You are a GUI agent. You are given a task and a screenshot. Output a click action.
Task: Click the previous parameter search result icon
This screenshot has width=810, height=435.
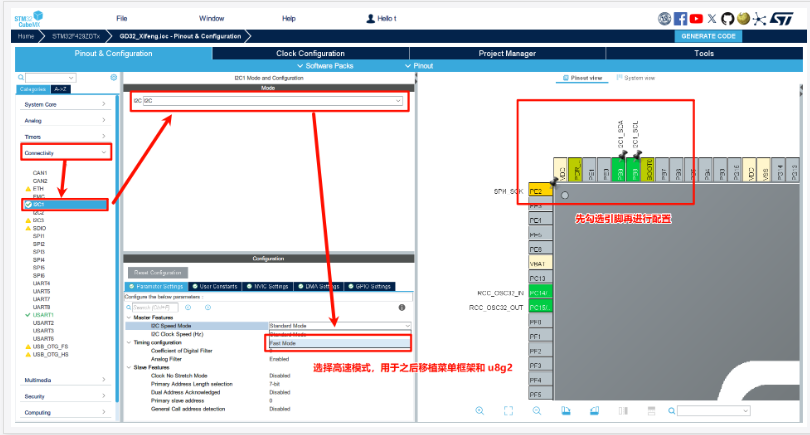point(188,307)
